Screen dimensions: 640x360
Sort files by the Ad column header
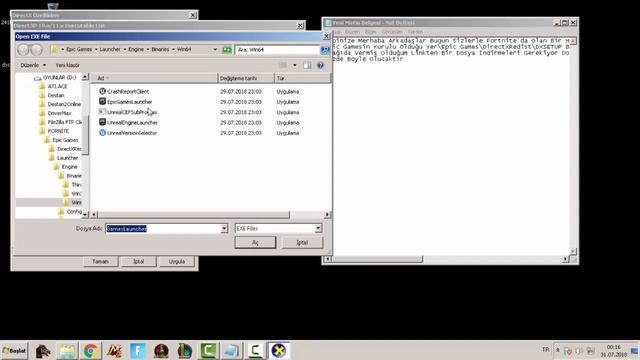tap(155, 78)
